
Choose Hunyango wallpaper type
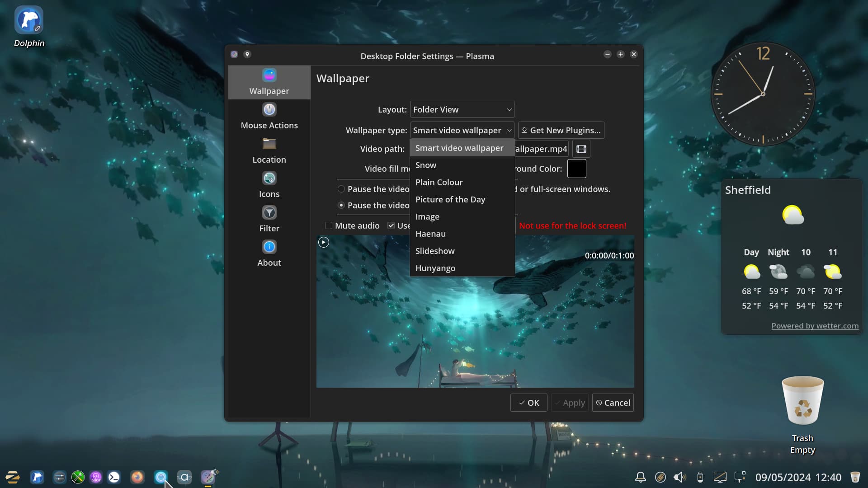click(x=462, y=268)
